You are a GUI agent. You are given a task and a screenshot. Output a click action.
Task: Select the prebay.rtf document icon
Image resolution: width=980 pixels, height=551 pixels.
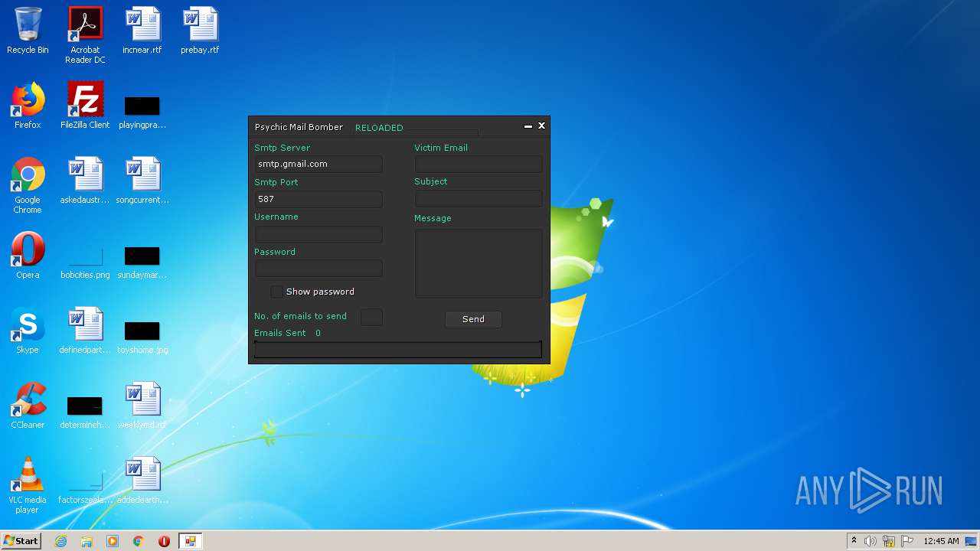200,31
